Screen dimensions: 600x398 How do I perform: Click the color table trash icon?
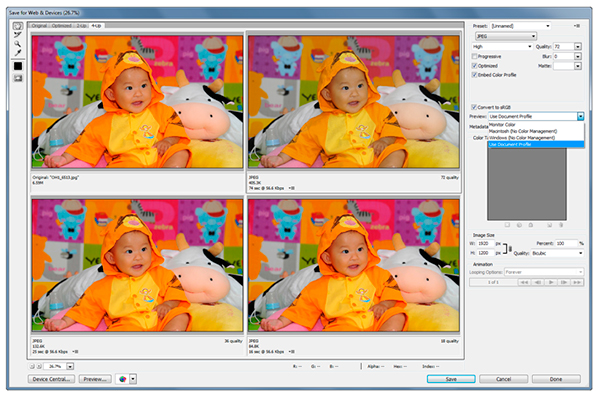(x=561, y=225)
